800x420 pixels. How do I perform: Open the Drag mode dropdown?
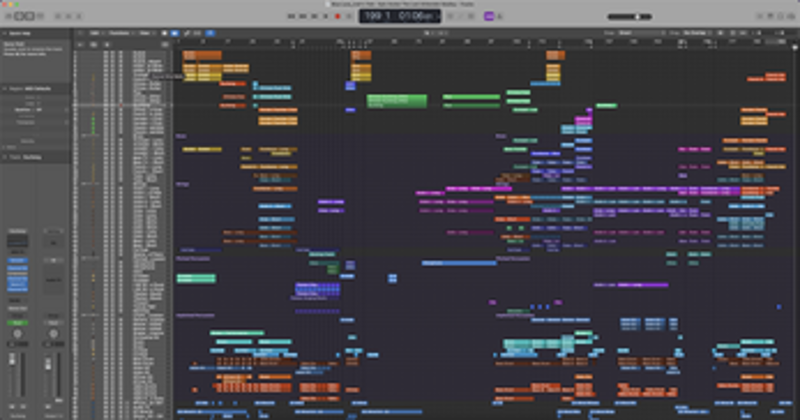coord(697,33)
